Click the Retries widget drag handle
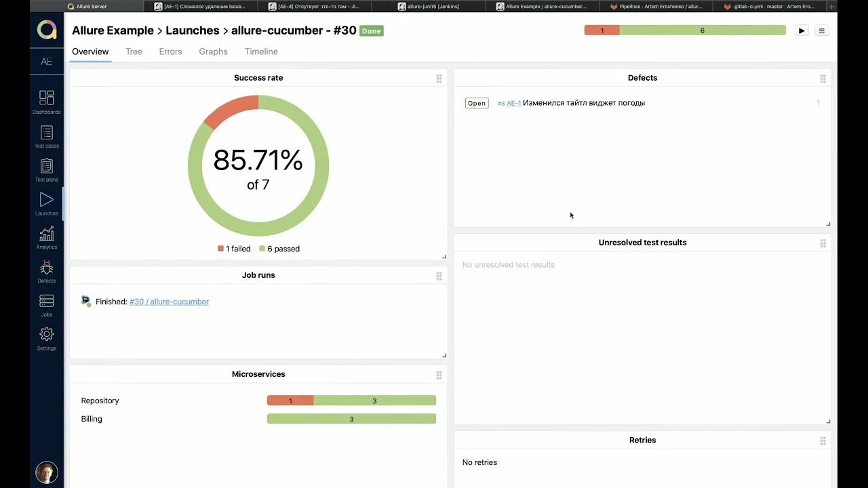The height and width of the screenshot is (488, 868). pyautogui.click(x=823, y=441)
